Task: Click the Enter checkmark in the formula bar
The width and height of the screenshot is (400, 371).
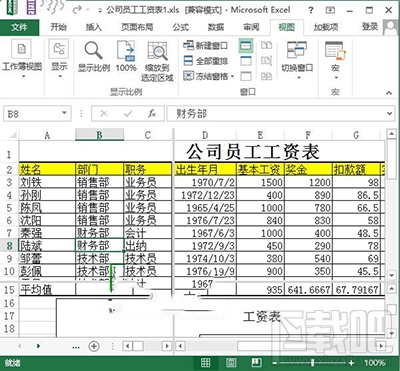Action: coord(128,114)
